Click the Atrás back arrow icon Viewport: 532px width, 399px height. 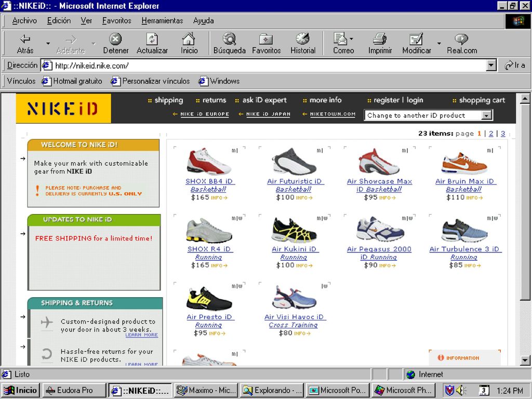coord(25,39)
